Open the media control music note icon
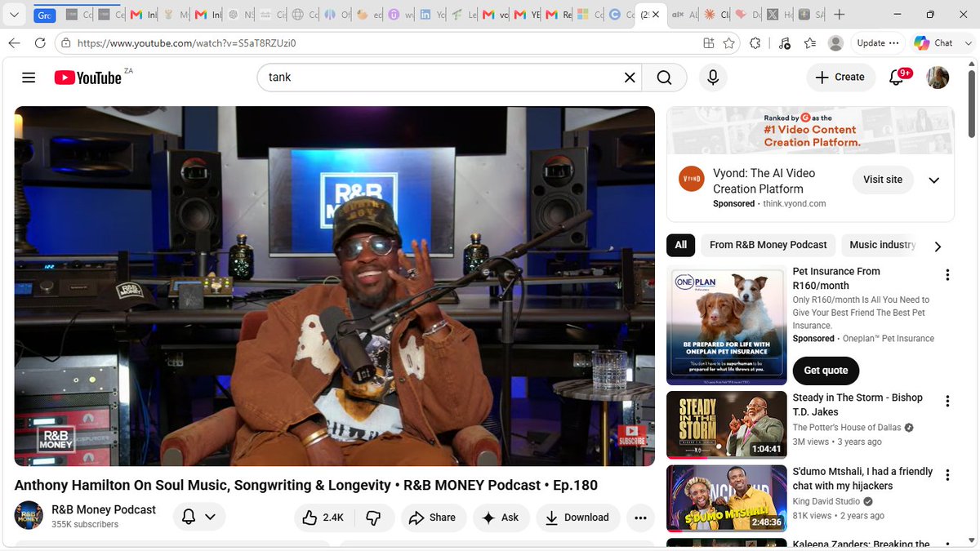Screen dimensions: 980x551 pyautogui.click(x=784, y=43)
